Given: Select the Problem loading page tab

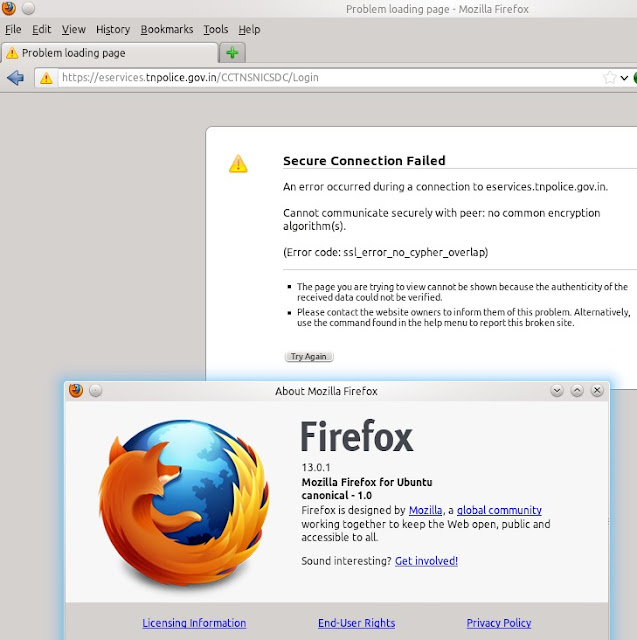Looking at the screenshot, I should tap(109, 53).
